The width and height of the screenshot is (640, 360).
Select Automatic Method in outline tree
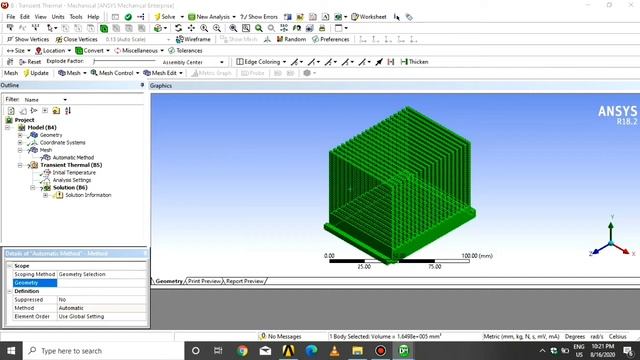click(73, 158)
